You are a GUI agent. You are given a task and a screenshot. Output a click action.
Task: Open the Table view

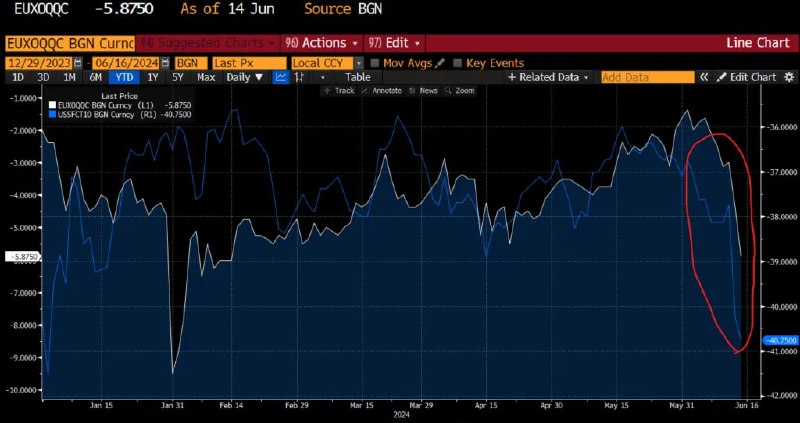point(358,78)
